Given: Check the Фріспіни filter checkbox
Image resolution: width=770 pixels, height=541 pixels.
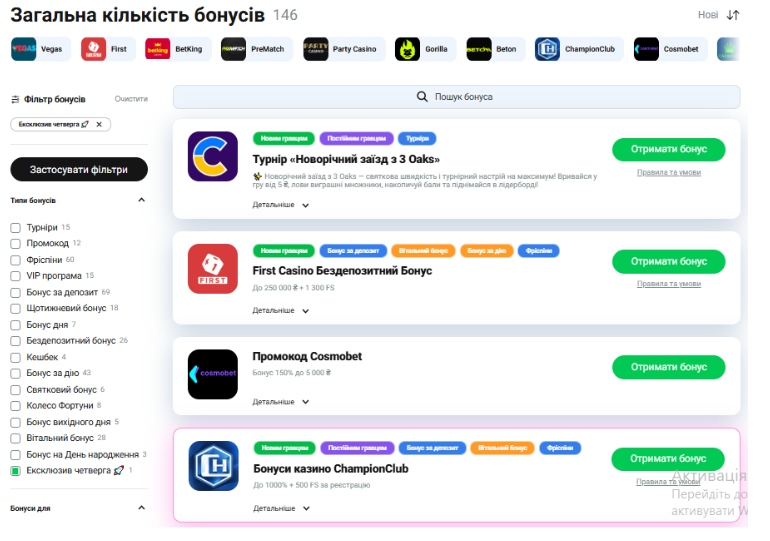Looking at the screenshot, I should (16, 260).
